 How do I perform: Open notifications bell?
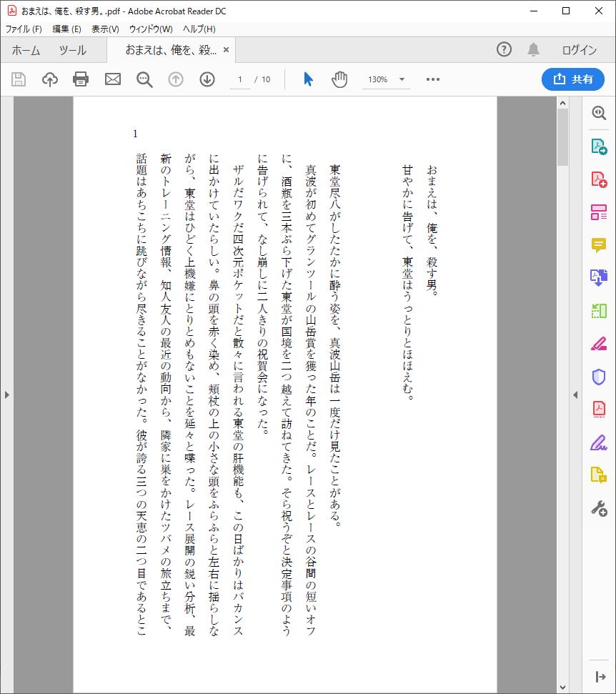[x=534, y=49]
